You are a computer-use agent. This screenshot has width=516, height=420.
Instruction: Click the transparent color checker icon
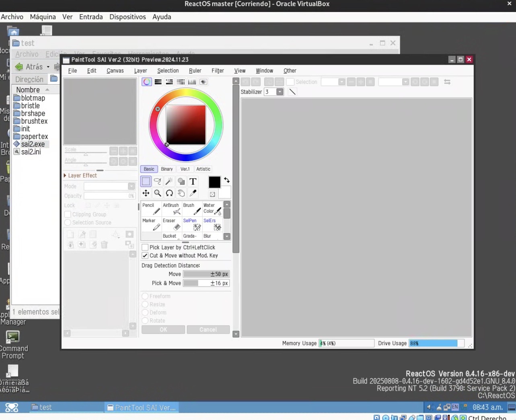coord(212,195)
